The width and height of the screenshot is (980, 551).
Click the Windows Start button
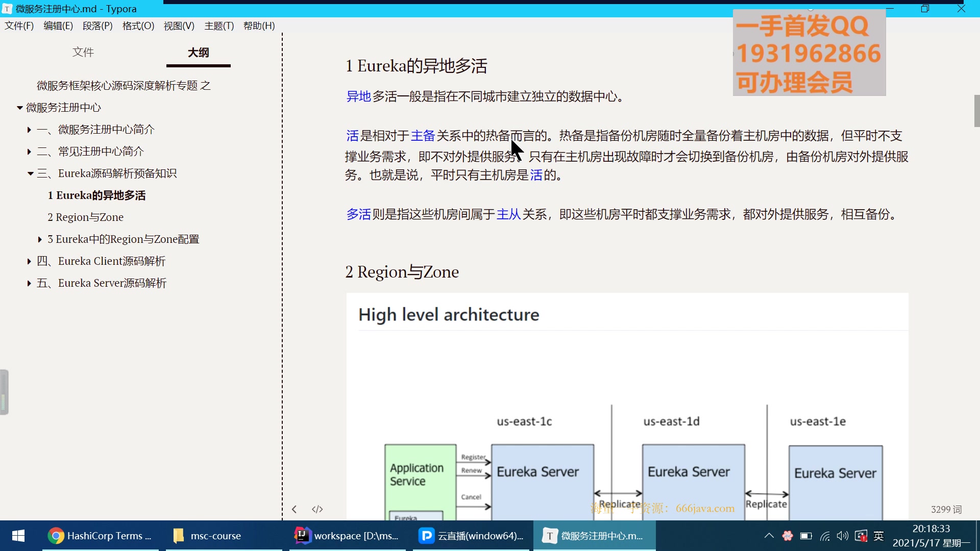pos(18,536)
